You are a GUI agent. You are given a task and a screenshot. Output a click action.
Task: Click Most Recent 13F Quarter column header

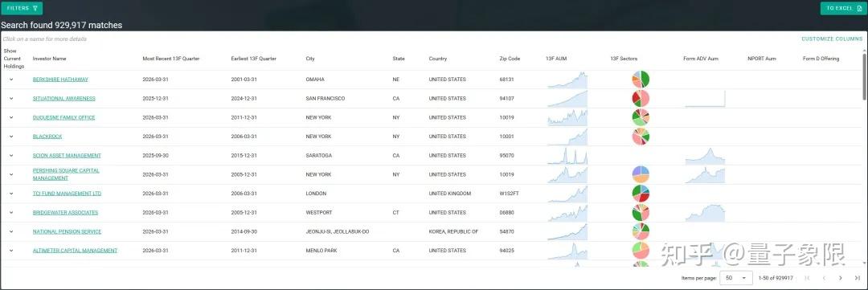coord(171,59)
